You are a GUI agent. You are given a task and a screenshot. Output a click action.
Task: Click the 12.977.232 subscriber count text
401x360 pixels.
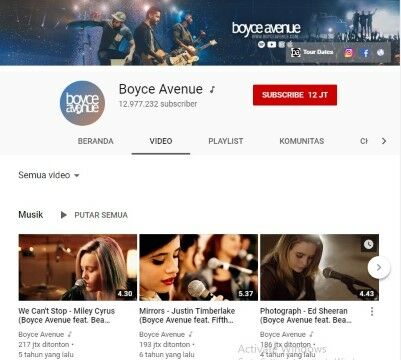click(158, 104)
